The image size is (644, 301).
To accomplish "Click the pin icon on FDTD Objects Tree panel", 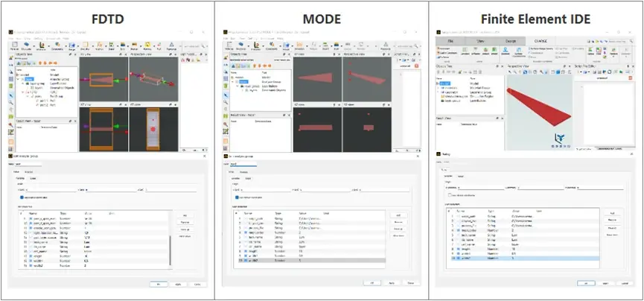I will pyautogui.click(x=70, y=54).
